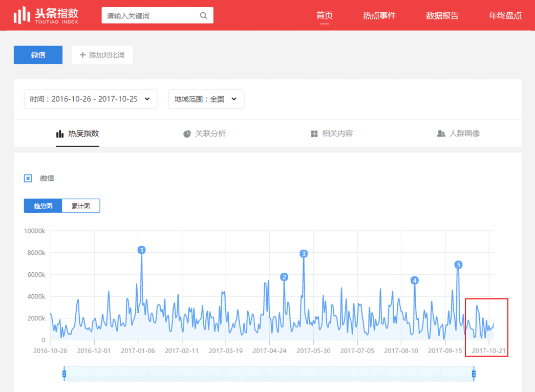Go to 数据报告 page
Screen dimensions: 535x392
[x=442, y=15]
